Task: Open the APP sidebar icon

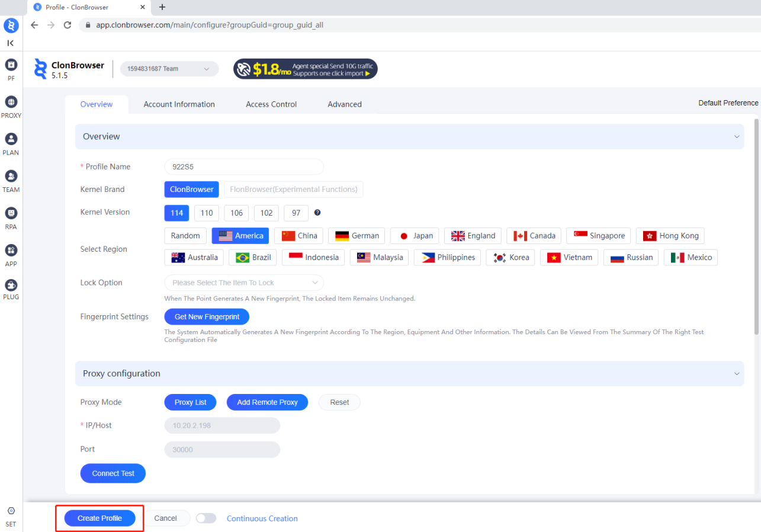Action: coord(11,251)
